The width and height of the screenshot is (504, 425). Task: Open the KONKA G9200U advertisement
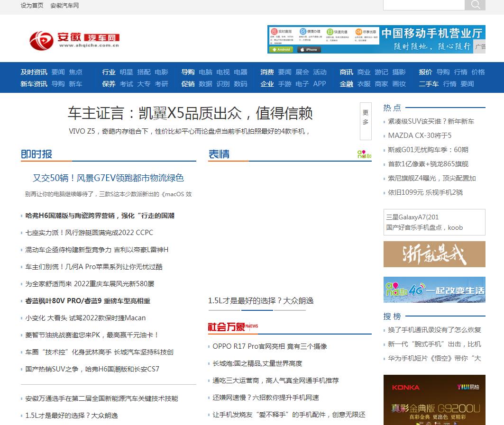(434, 400)
